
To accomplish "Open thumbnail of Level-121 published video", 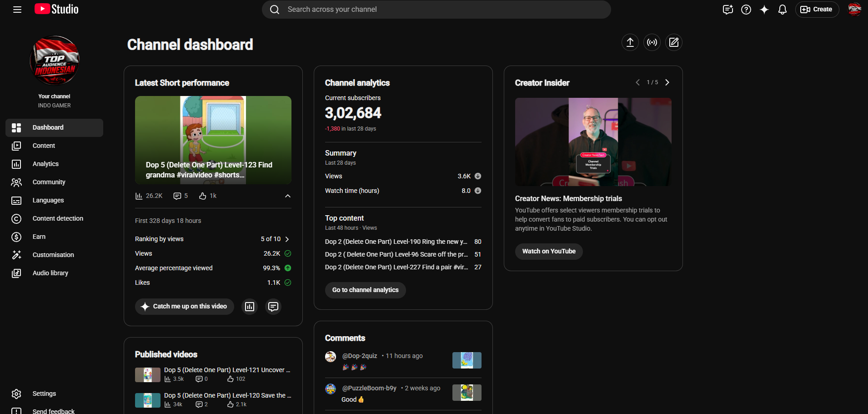I will point(148,375).
